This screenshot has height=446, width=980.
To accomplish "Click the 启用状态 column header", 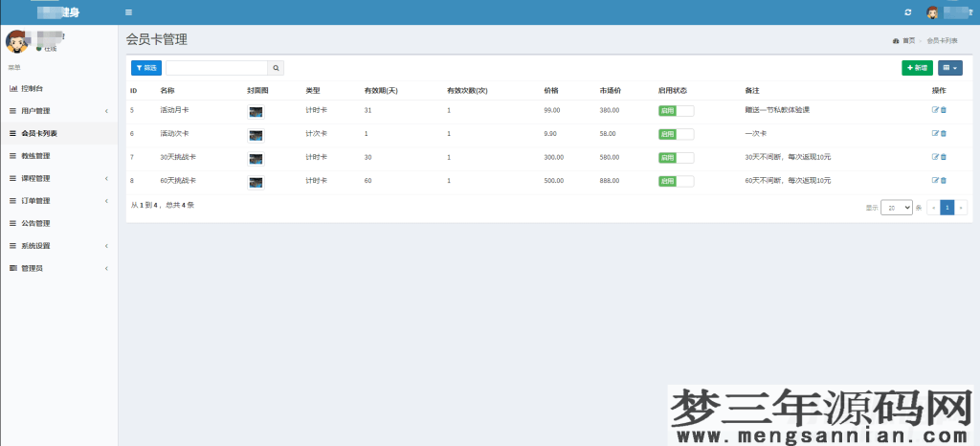I will click(x=673, y=91).
